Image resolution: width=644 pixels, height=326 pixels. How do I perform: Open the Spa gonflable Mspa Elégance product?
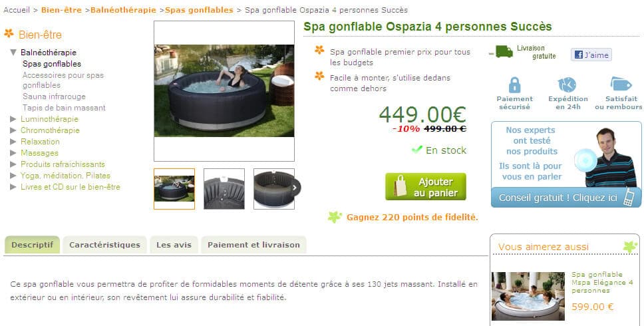pos(601,283)
